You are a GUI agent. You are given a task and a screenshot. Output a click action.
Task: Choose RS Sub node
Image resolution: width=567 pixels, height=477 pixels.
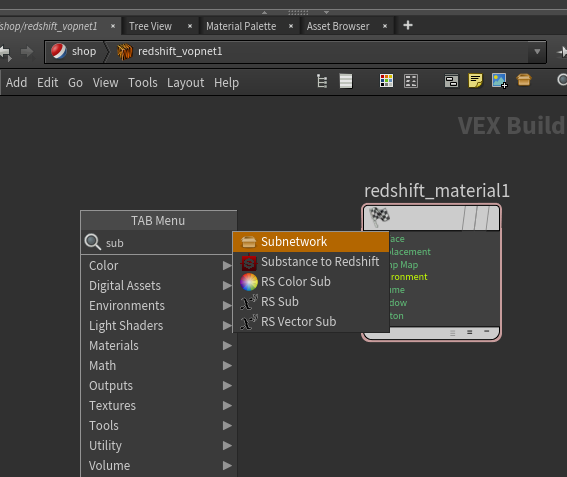pyautogui.click(x=311, y=302)
